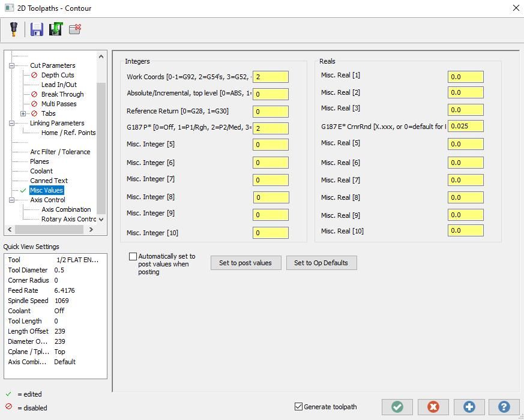Click the dialog title bar app icon
This screenshot has height=420, width=524.
click(9, 8)
